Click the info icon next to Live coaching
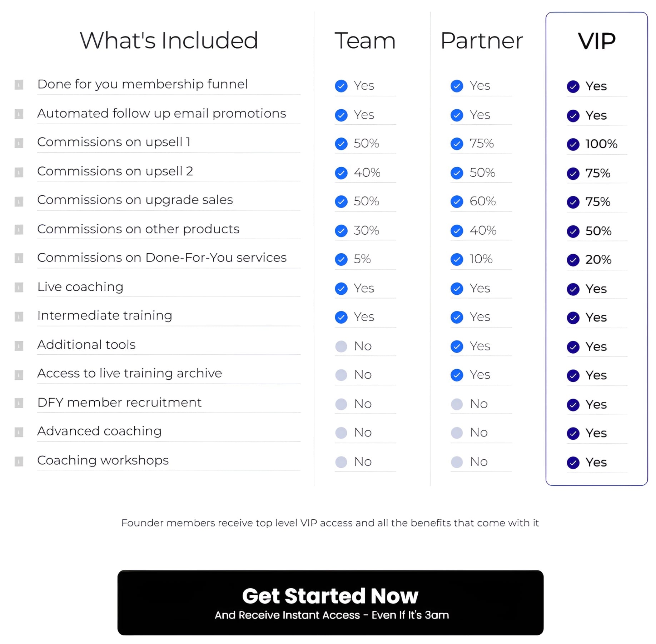This screenshot has width=656, height=644. click(18, 287)
